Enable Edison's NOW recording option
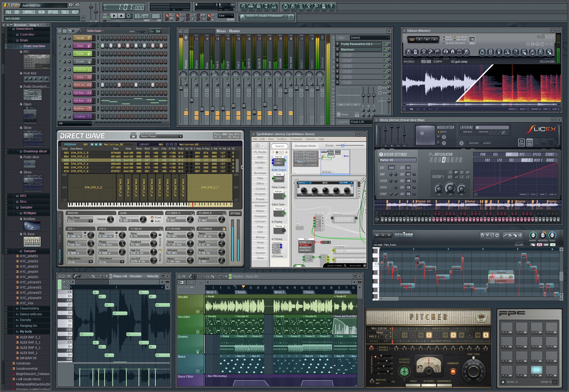 (x=444, y=37)
